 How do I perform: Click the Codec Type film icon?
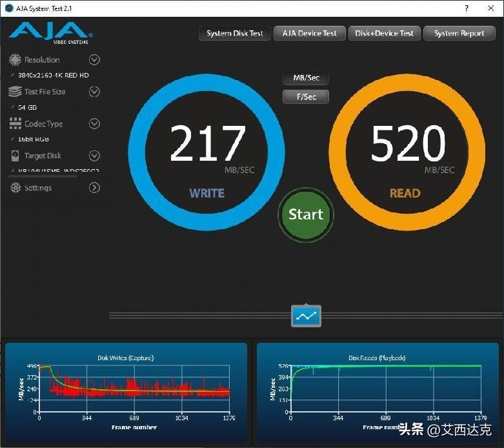coord(15,123)
